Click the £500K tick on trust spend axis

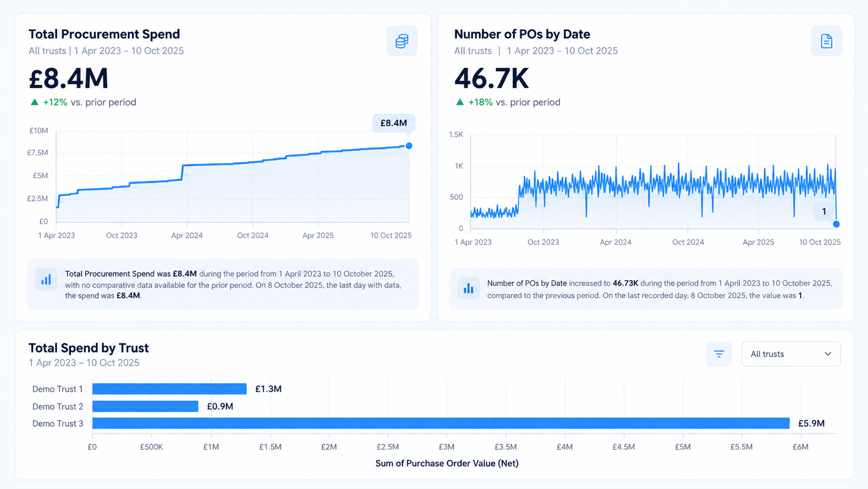(152, 447)
